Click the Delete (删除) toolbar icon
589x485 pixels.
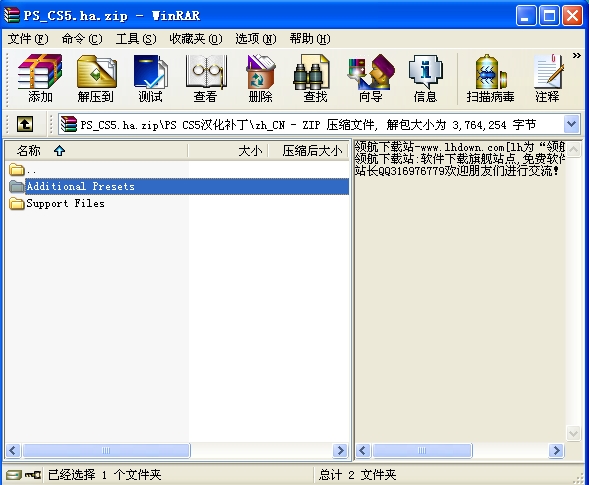[x=260, y=79]
